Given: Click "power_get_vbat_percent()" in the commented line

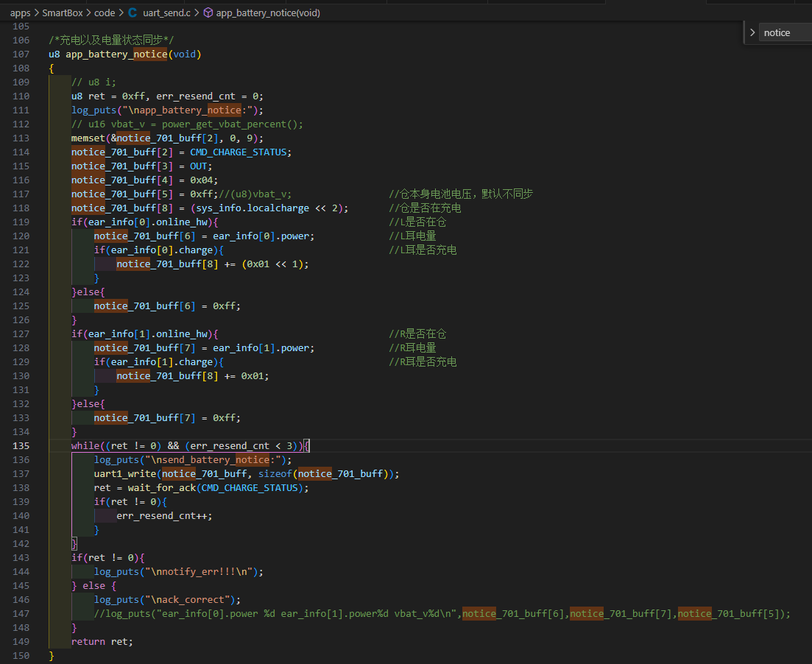Looking at the screenshot, I should [x=230, y=124].
